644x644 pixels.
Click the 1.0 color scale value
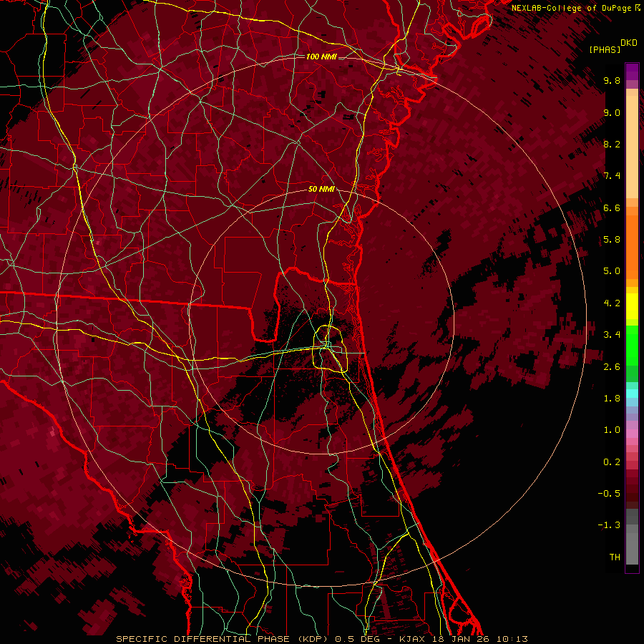(x=612, y=430)
